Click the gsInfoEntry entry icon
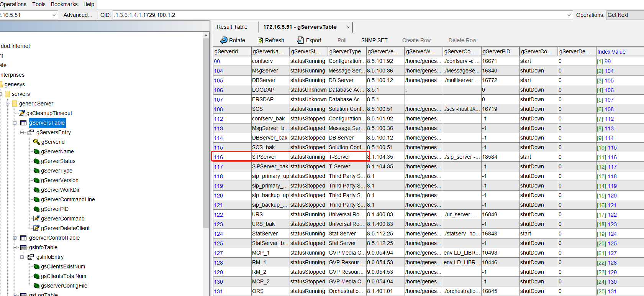The image size is (644, 296). 31,257
